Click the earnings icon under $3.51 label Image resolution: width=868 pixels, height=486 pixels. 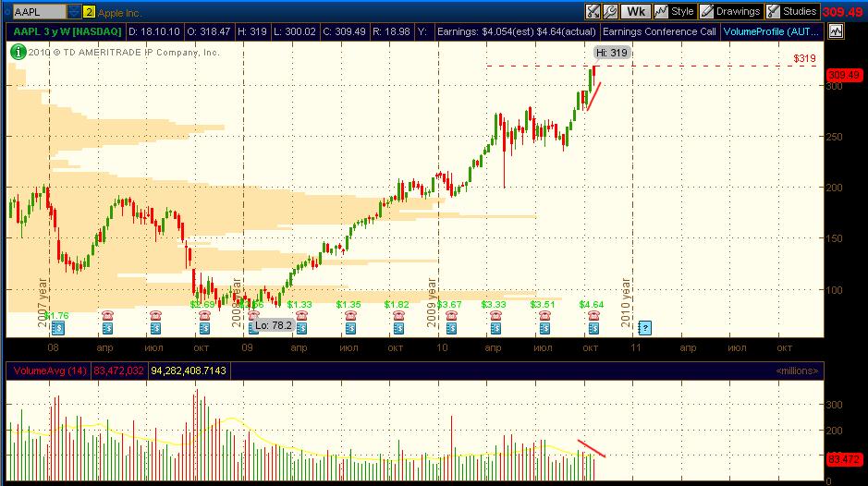pyautogui.click(x=544, y=328)
